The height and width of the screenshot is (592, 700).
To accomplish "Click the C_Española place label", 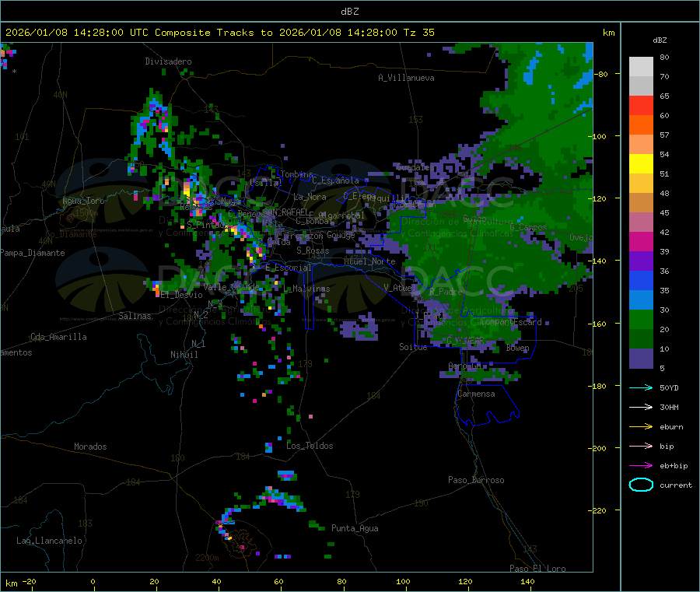I will [x=336, y=180].
